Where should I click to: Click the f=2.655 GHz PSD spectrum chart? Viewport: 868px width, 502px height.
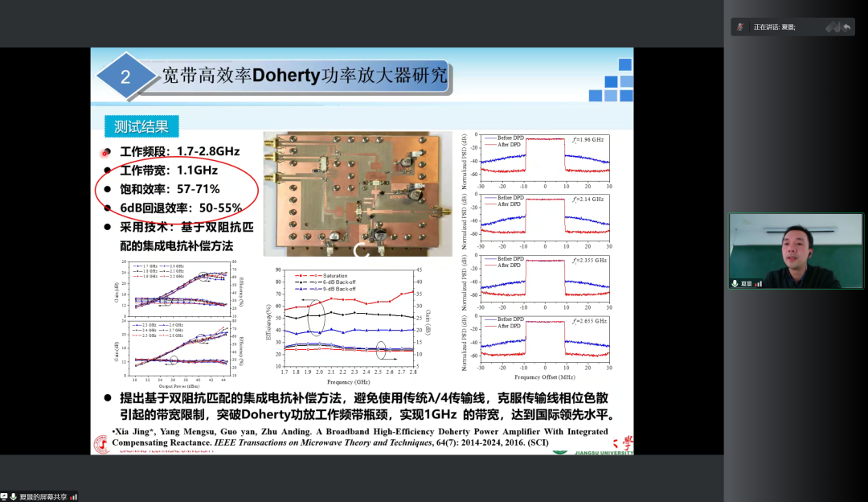[542, 344]
